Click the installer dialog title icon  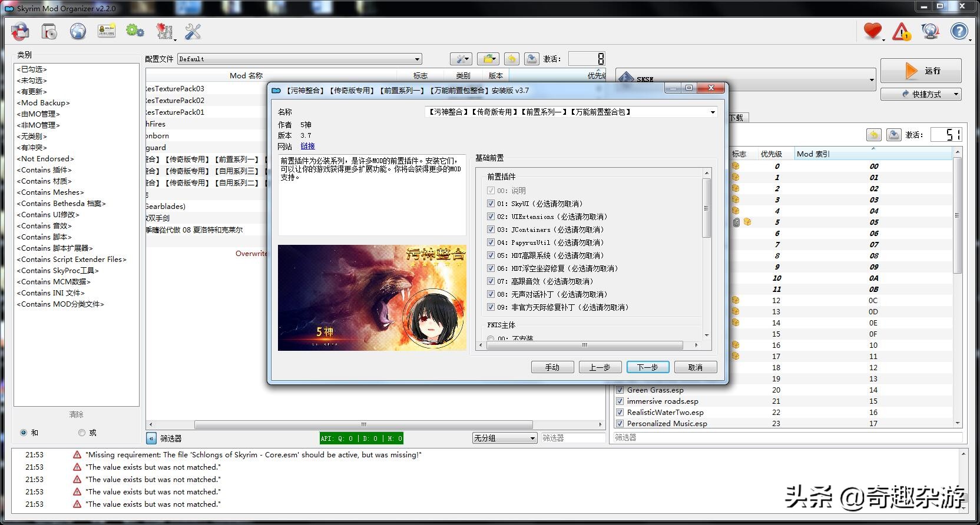(276, 90)
